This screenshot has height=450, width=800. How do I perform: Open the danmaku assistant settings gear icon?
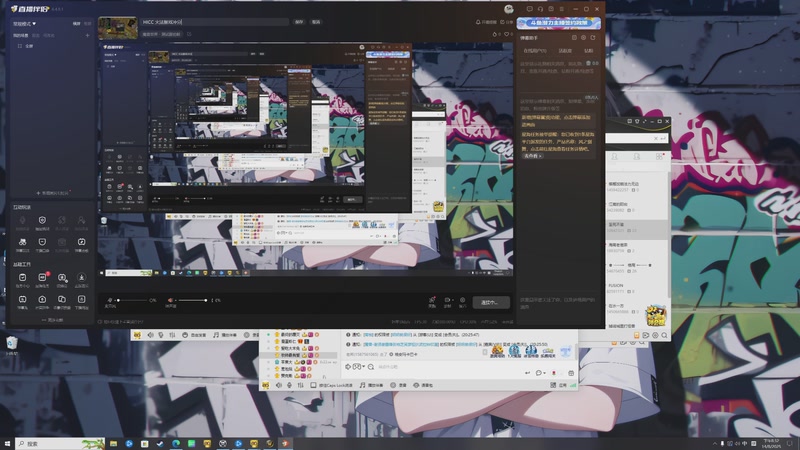click(x=584, y=37)
